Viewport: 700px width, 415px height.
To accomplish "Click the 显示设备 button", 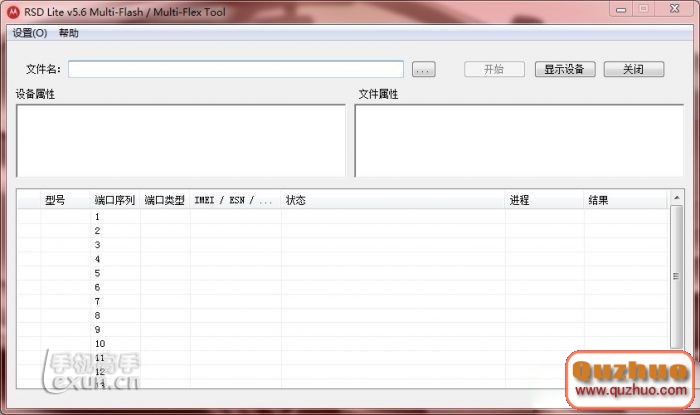I will (565, 69).
